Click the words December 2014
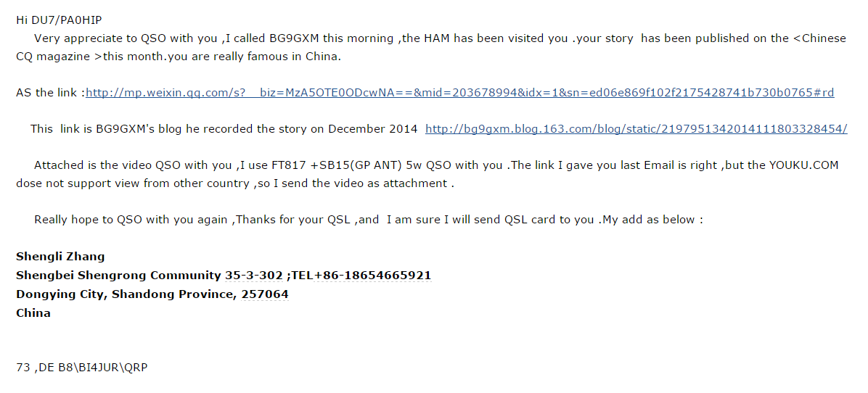Viewport: 868px width, 393px height. pos(372,129)
